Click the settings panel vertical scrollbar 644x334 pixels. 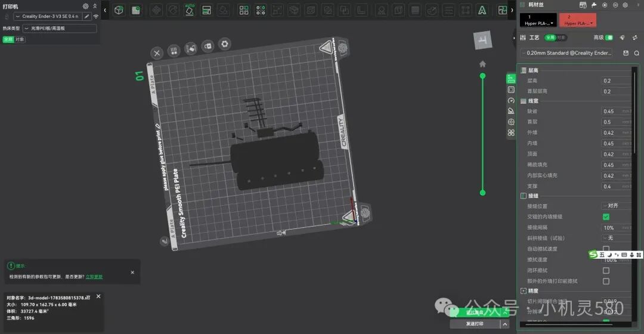[x=635, y=113]
